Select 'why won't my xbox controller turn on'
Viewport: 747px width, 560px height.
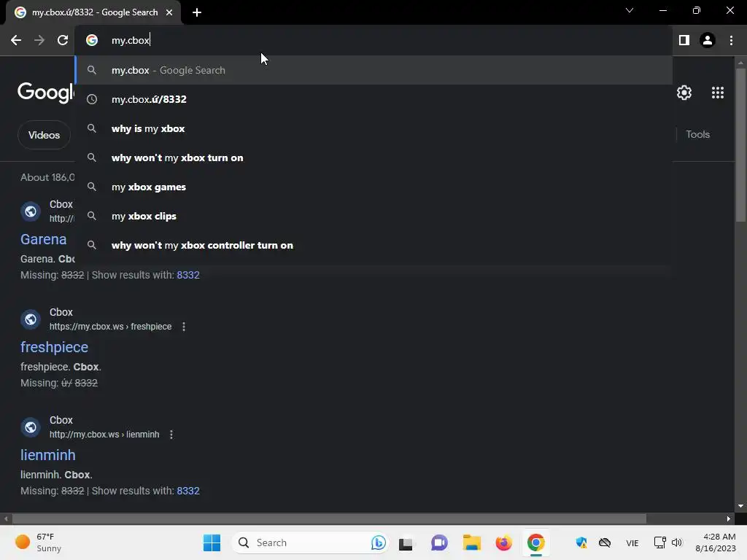coord(373,245)
